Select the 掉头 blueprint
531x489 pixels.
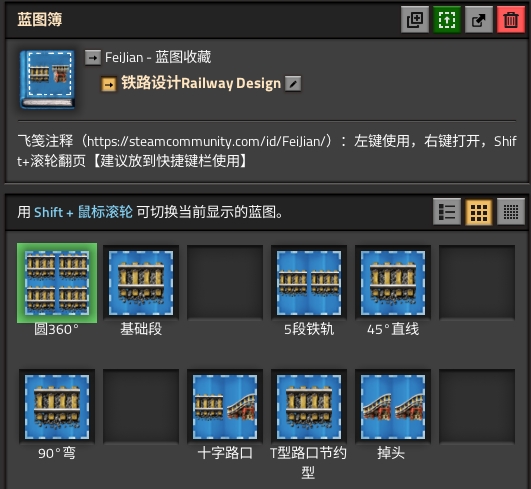pyautogui.click(x=393, y=407)
